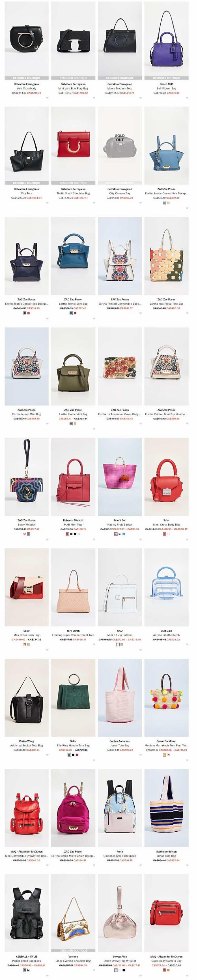Select black swatch for MAB Mini Tote
The height and width of the screenshot is (980, 198).
75,534
